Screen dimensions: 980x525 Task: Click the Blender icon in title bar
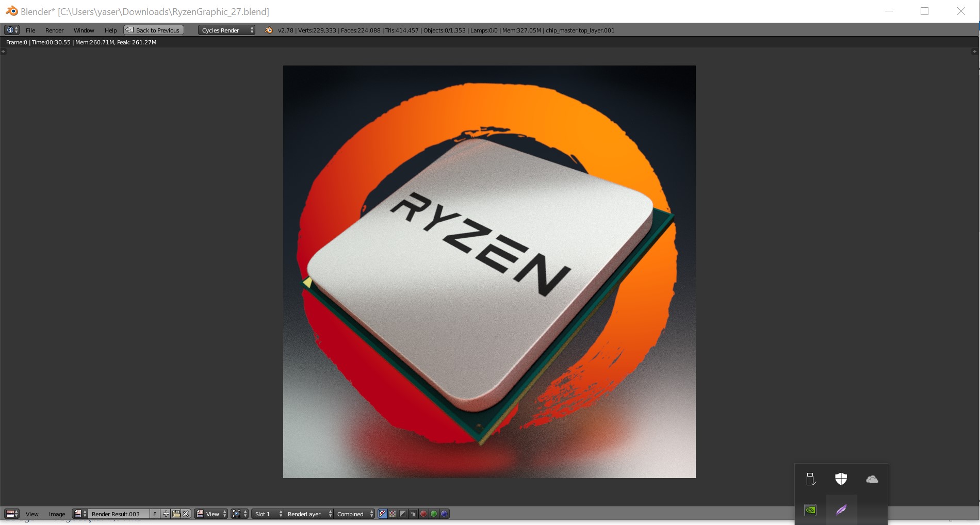[11, 11]
